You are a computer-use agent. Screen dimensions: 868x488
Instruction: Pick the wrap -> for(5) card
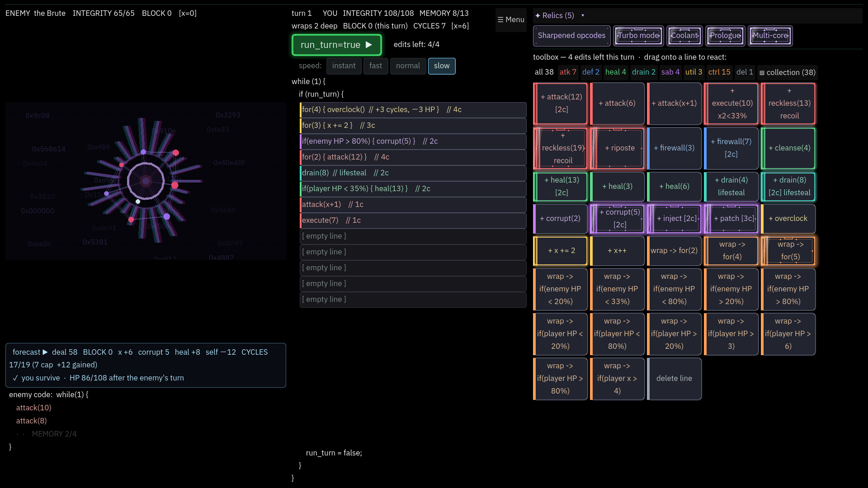tap(788, 251)
